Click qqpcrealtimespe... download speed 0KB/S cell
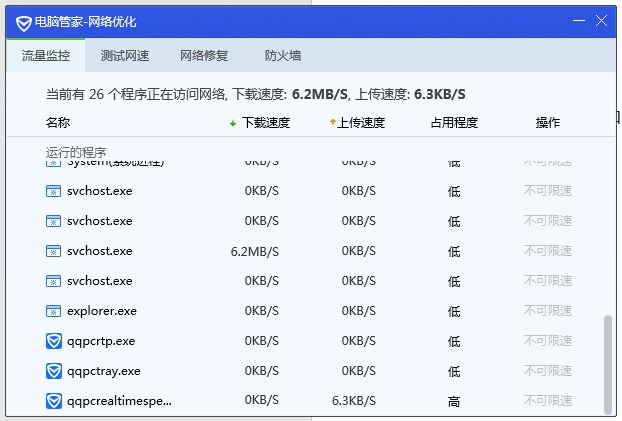The width and height of the screenshot is (622, 421). pos(261,401)
